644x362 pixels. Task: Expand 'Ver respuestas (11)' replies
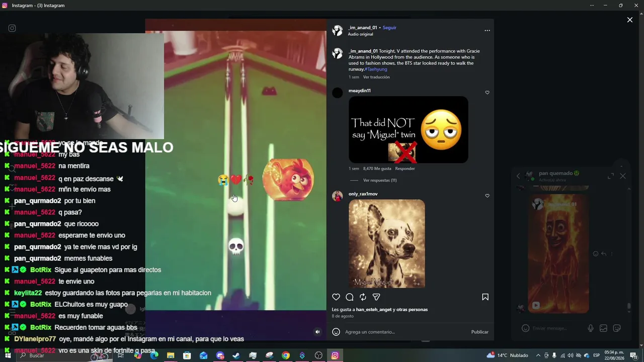point(380,180)
